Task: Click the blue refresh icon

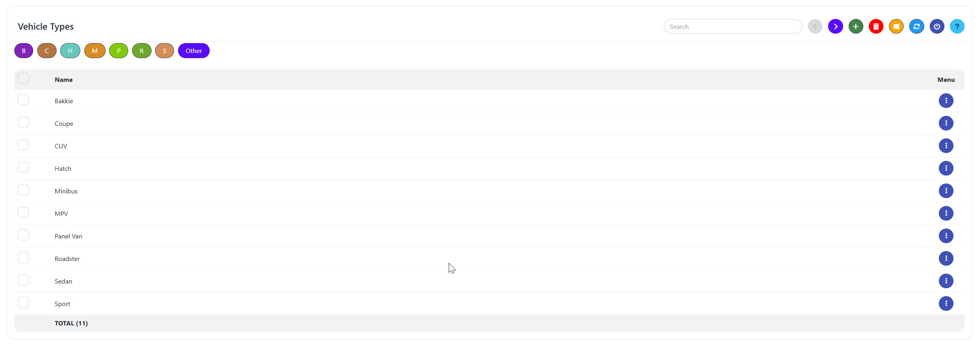Action: (x=916, y=26)
